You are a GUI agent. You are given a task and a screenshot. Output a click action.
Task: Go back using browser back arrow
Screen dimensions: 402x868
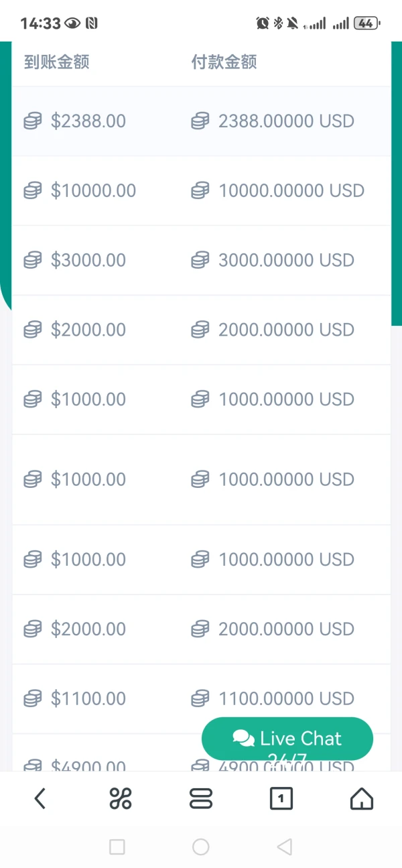click(40, 798)
